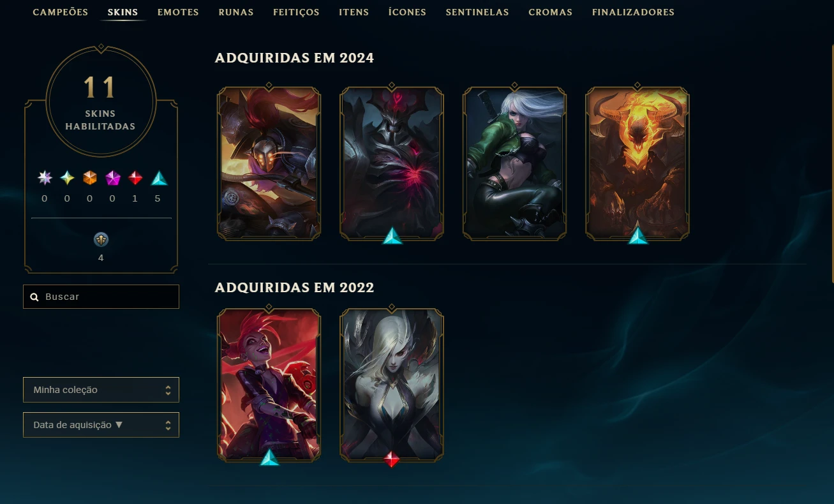The width and height of the screenshot is (834, 504).
Task: Click the white Transcendent rarity gem icon
Action: coord(45,178)
